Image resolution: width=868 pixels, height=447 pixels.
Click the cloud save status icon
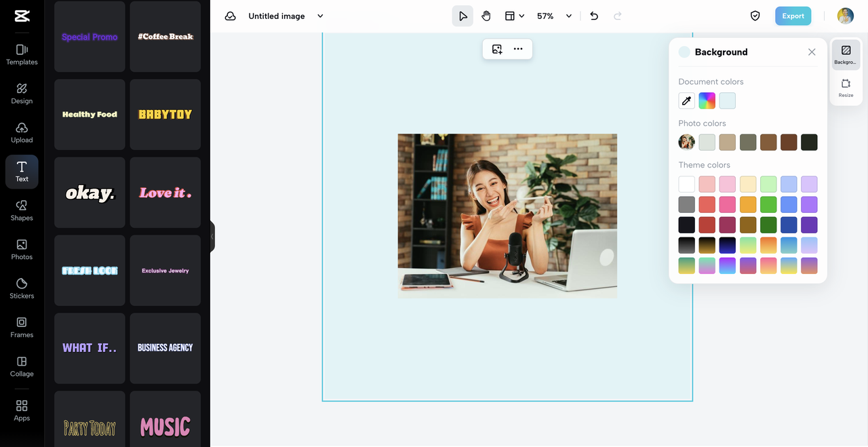coord(231,16)
